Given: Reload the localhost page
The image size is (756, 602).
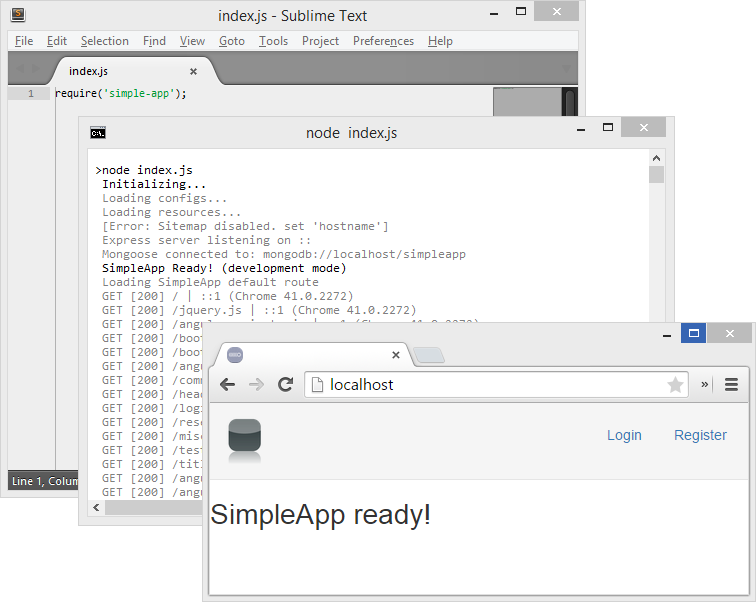Looking at the screenshot, I should pos(285,384).
